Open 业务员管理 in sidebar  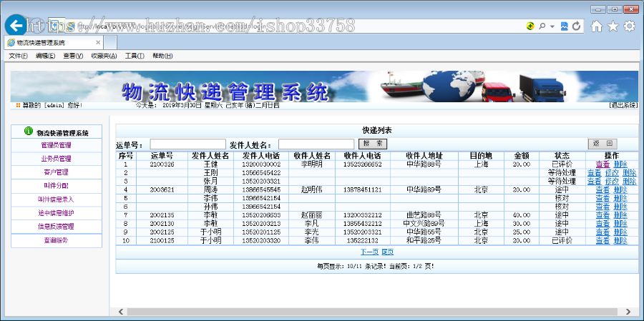pyautogui.click(x=57, y=159)
